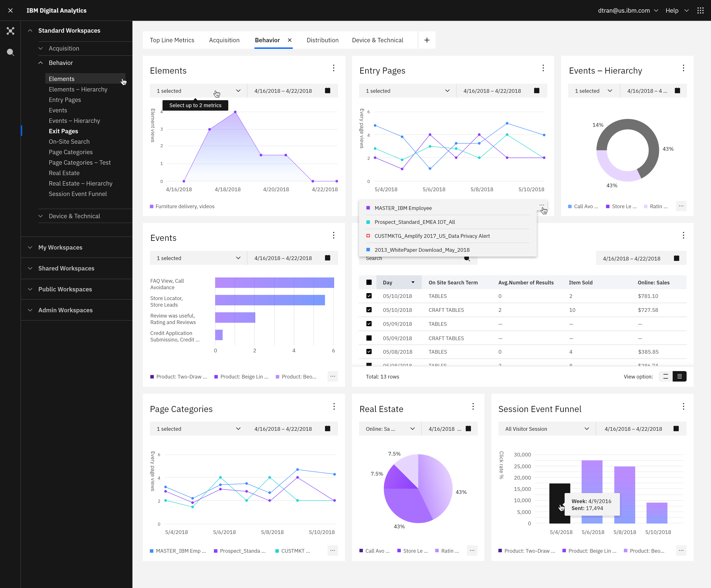The image size is (711, 588).
Task: Sort the table by the Day column
Action: pos(398,282)
